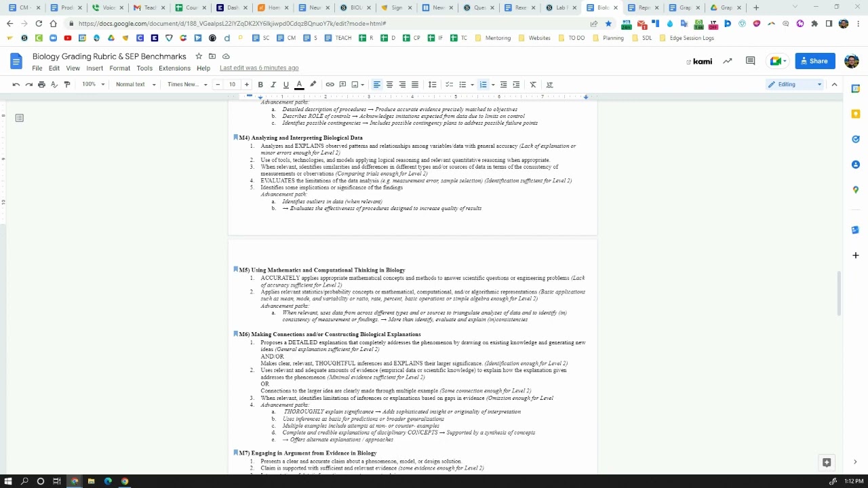Show the document outline
This screenshot has height=488, width=868.
[x=20, y=118]
